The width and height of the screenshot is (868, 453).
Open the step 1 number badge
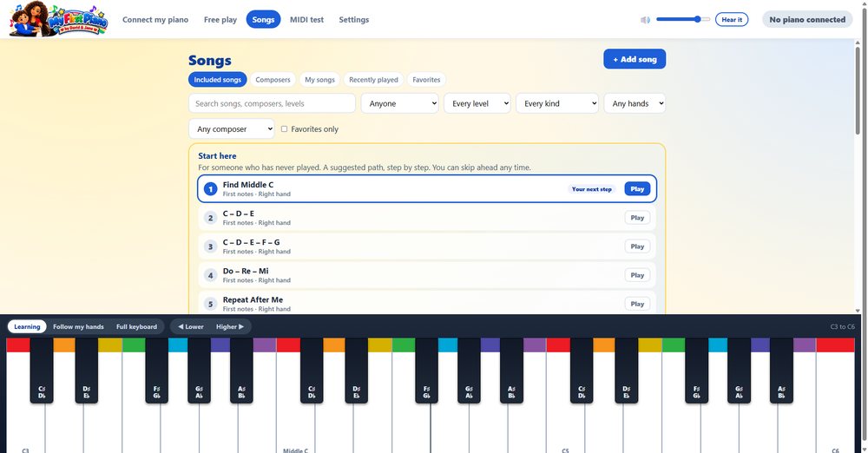click(210, 189)
